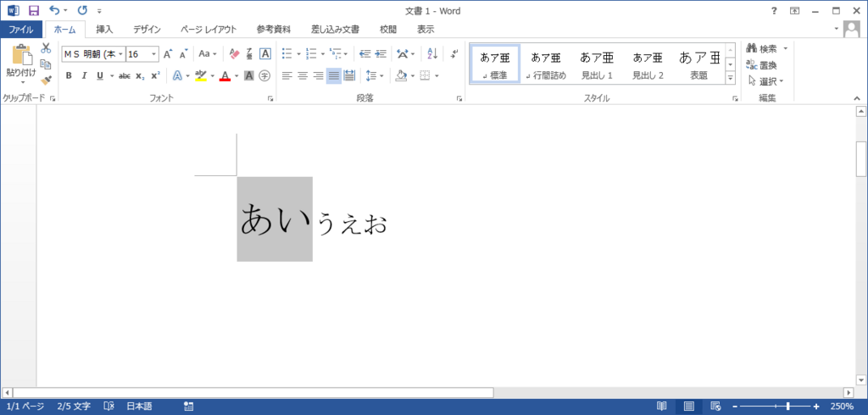The width and height of the screenshot is (868, 415).
Task: Click the zoom slider handle
Action: point(787,407)
